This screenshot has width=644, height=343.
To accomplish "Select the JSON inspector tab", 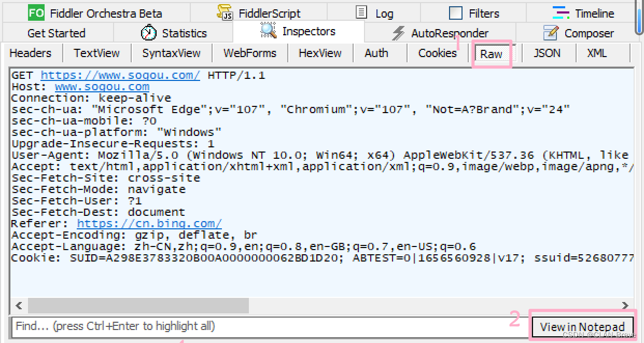I will pos(547,53).
